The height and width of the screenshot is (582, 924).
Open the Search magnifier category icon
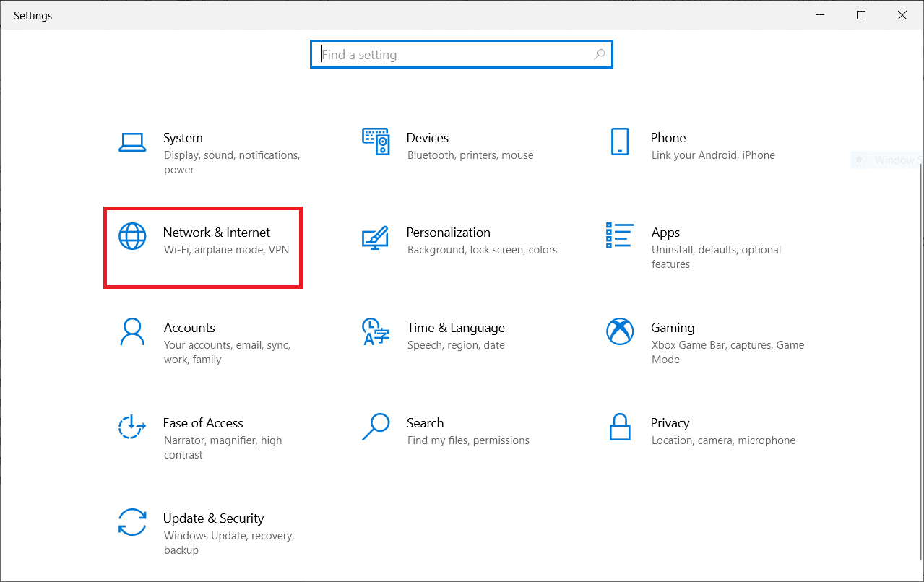point(376,427)
